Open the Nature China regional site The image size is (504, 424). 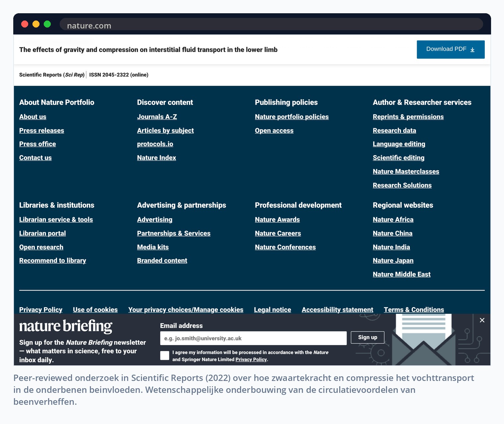(x=393, y=233)
